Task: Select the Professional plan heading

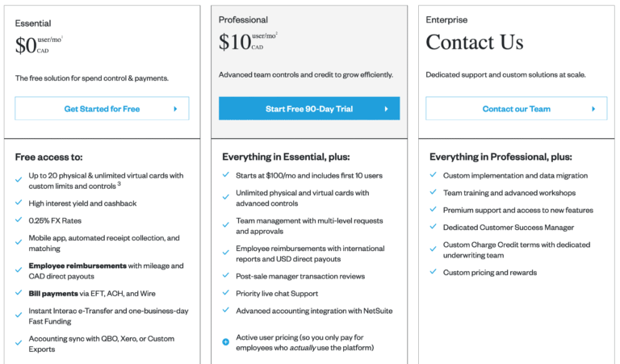Action: [x=243, y=19]
